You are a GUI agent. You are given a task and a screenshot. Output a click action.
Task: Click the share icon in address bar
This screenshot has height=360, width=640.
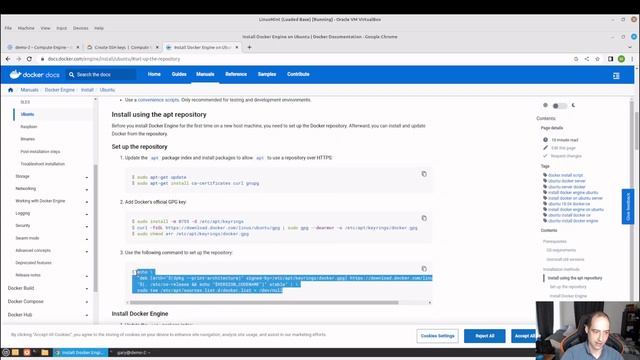(587, 59)
